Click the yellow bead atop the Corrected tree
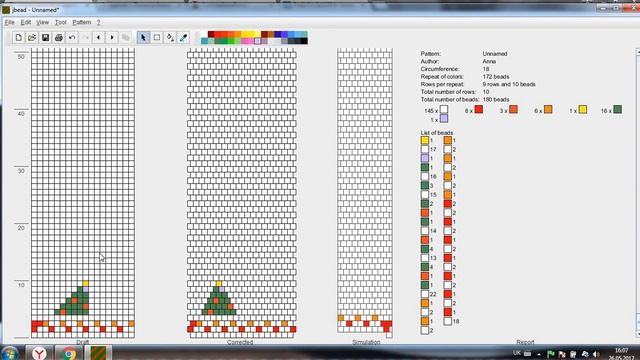This screenshot has height=360, width=640. pos(219,284)
